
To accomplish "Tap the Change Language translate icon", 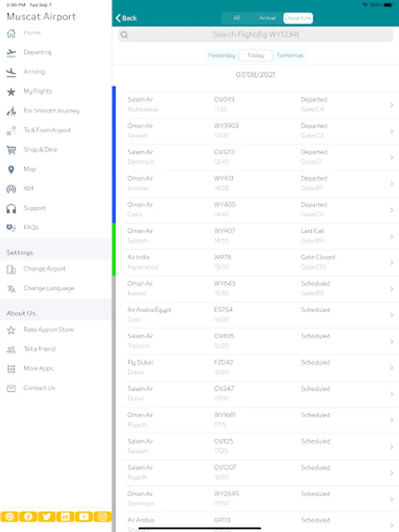I will [x=11, y=288].
